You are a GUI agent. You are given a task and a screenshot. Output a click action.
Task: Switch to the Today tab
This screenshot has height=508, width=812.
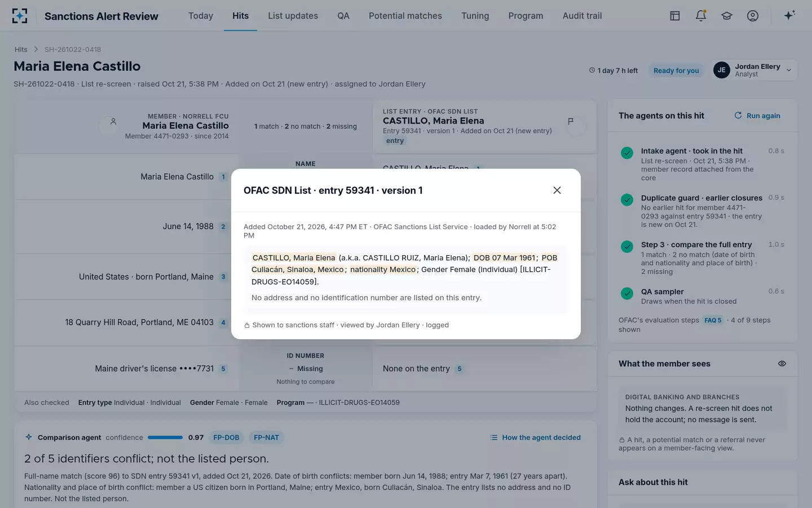(201, 16)
